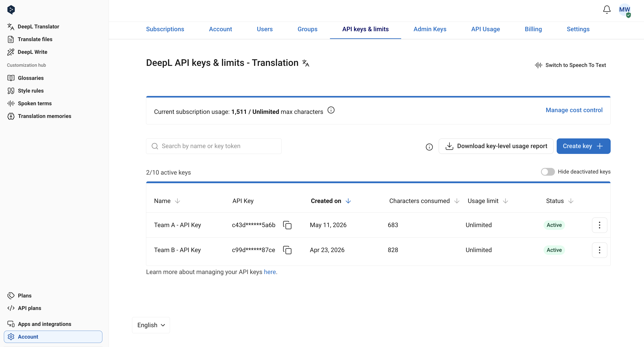Click the '683' characters consumed value
The height and width of the screenshot is (347, 644).
point(393,225)
